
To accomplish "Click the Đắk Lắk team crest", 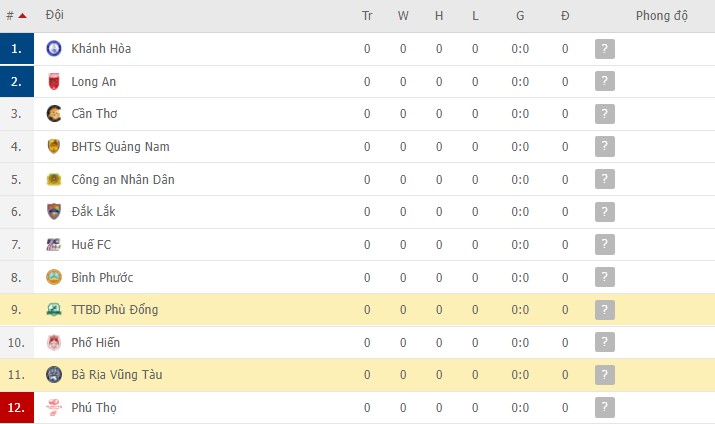I will pos(54,212).
